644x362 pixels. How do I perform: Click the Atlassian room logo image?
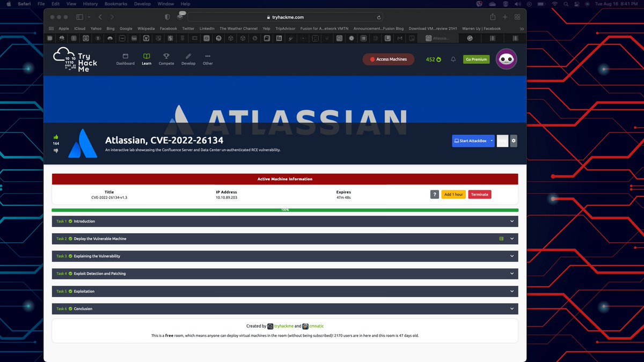point(83,144)
